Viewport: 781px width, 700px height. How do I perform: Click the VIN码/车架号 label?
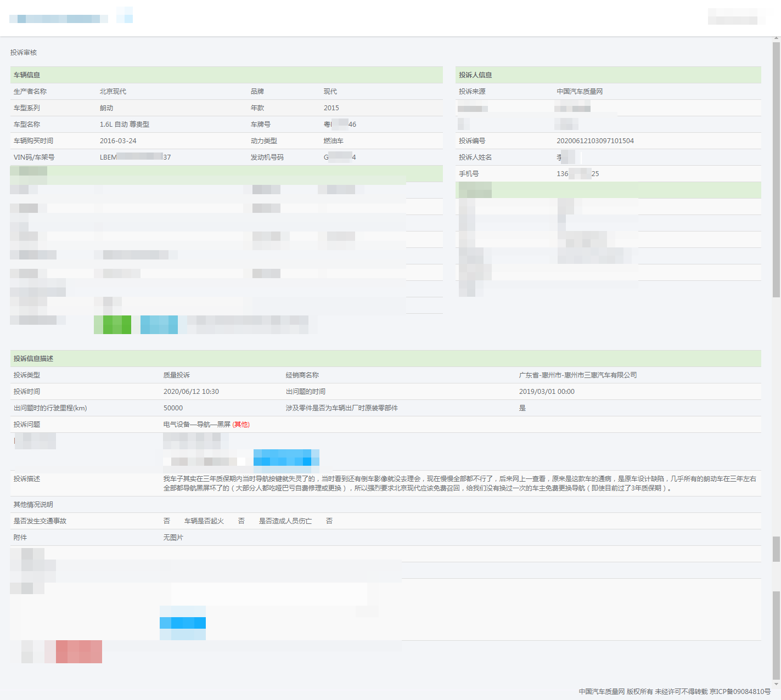(x=34, y=157)
